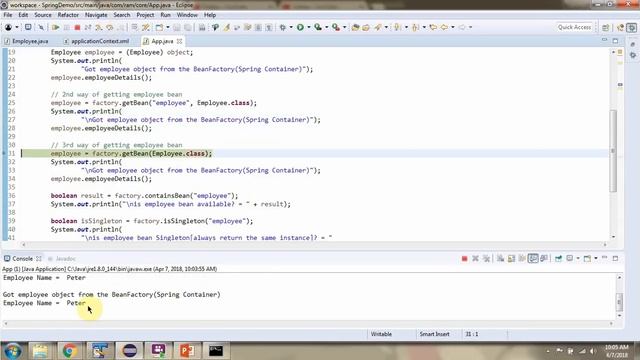Click the Resume debug icon in toolbar
Screen dimensions: 640x360
tap(55, 27)
